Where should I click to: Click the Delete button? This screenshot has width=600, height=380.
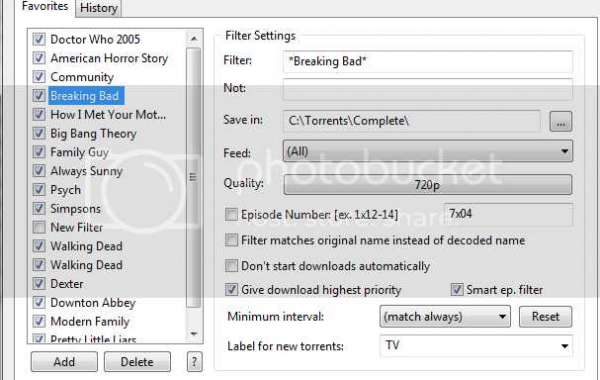137,362
